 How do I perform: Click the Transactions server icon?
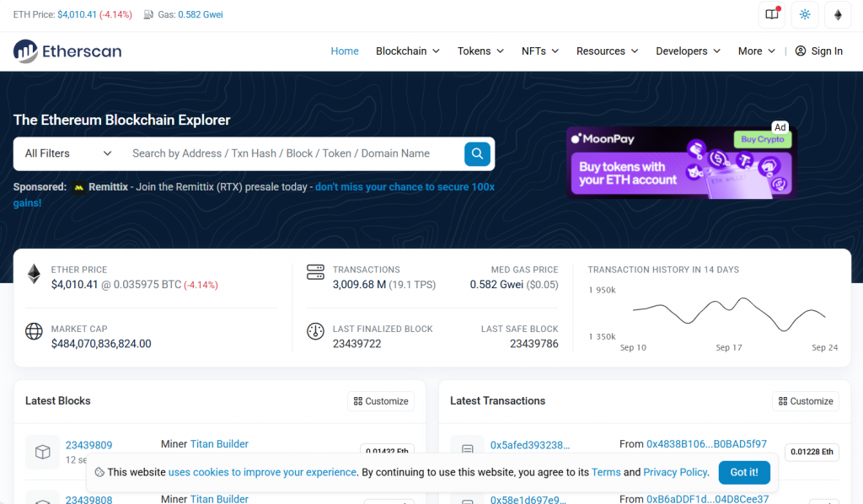pos(315,272)
